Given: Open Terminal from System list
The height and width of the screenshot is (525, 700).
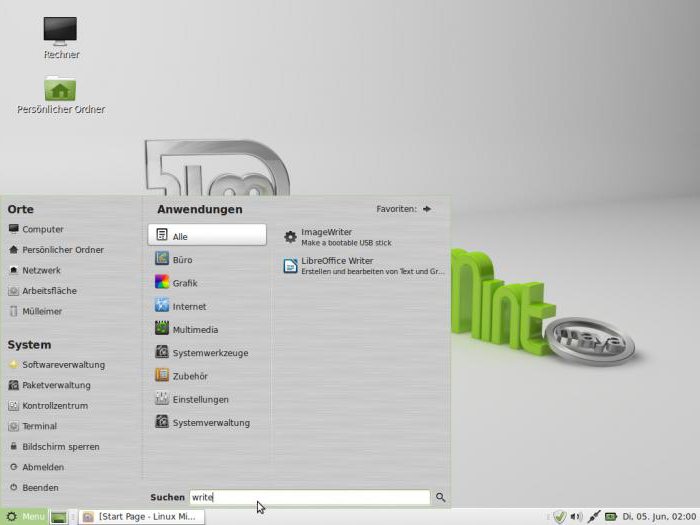Looking at the screenshot, I should coord(33,426).
